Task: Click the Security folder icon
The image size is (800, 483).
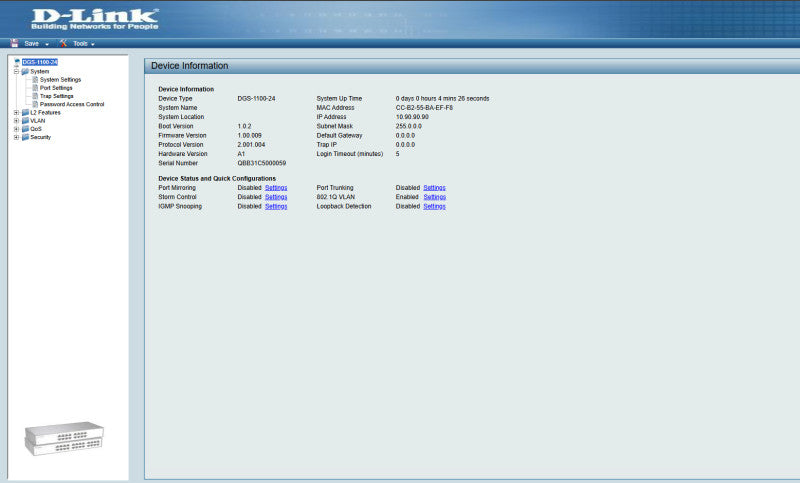Action: [x=25, y=137]
